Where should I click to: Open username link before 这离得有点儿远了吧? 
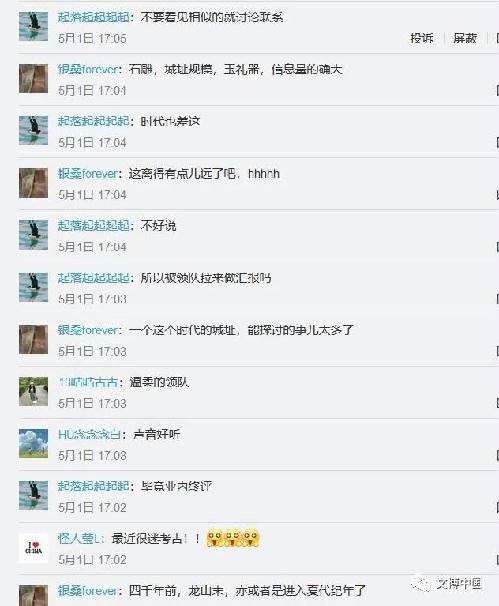[x=88, y=174]
